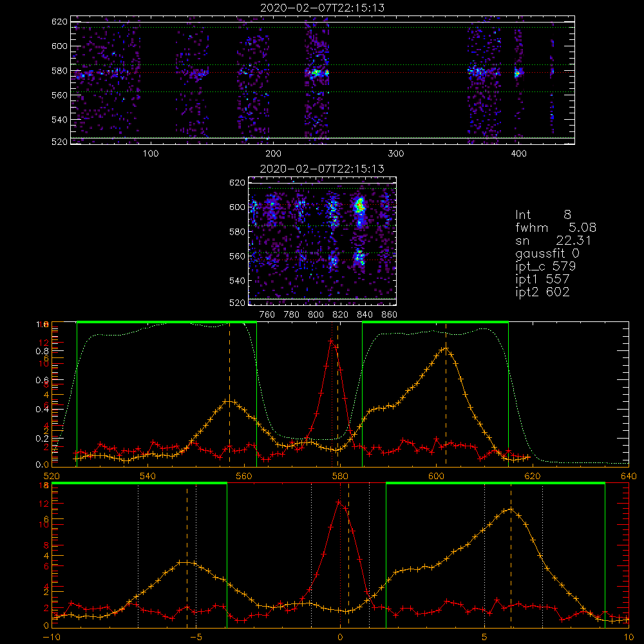The height and width of the screenshot is (644, 644).
Task: Click x-axis label -5 on bottom plot
Action: 196,637
